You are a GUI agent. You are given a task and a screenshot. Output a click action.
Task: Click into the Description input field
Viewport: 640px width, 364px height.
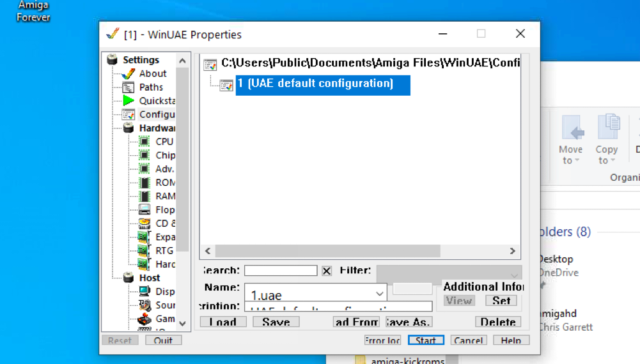pyautogui.click(x=338, y=306)
